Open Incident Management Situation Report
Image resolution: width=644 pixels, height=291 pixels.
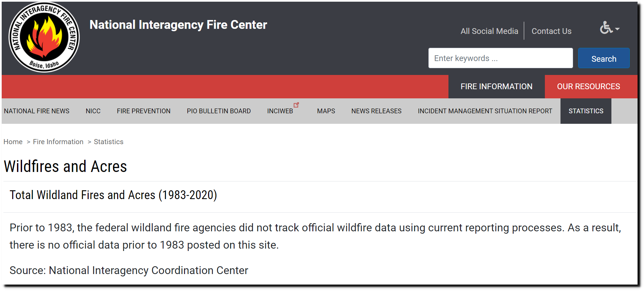pos(485,111)
